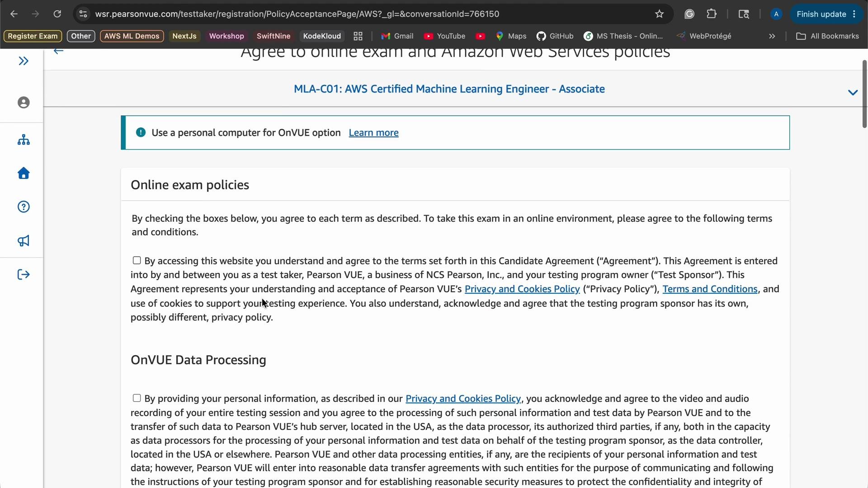Open Privacy and Cookies Policy link under Data Processing
The height and width of the screenshot is (488, 868).
[x=463, y=399]
